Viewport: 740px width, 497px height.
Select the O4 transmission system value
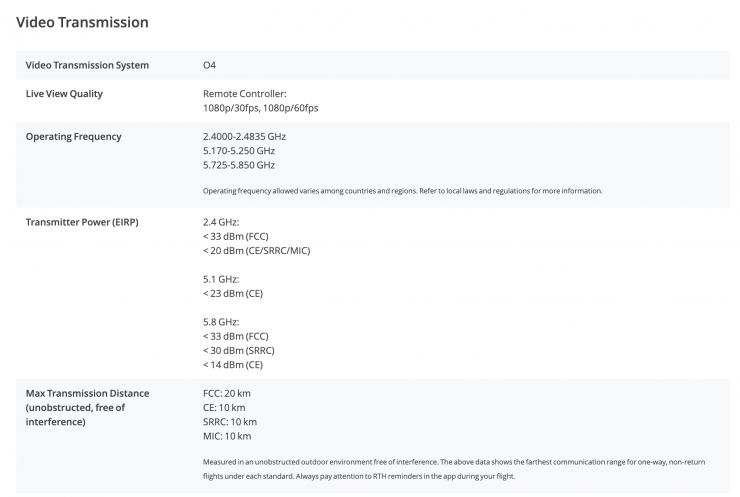pyautogui.click(x=209, y=65)
